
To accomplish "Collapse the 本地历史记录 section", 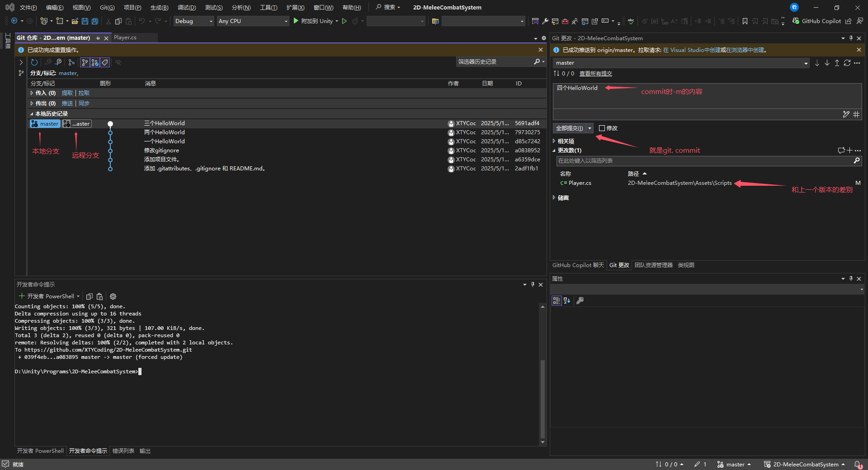I will coord(32,114).
